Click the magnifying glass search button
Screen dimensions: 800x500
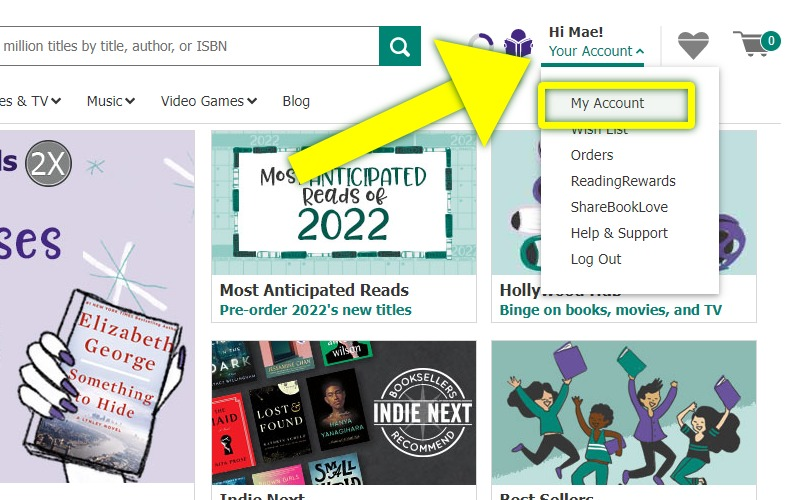point(400,46)
